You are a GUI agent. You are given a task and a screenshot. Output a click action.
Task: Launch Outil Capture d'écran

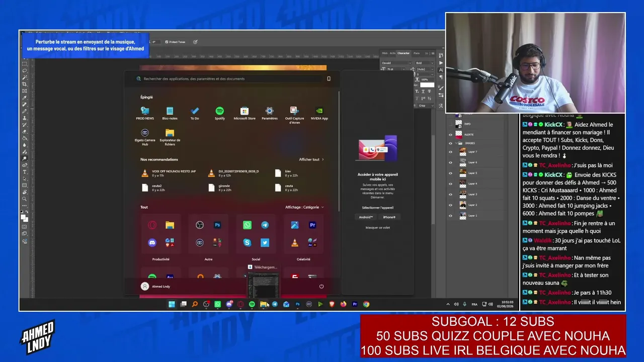point(294,115)
